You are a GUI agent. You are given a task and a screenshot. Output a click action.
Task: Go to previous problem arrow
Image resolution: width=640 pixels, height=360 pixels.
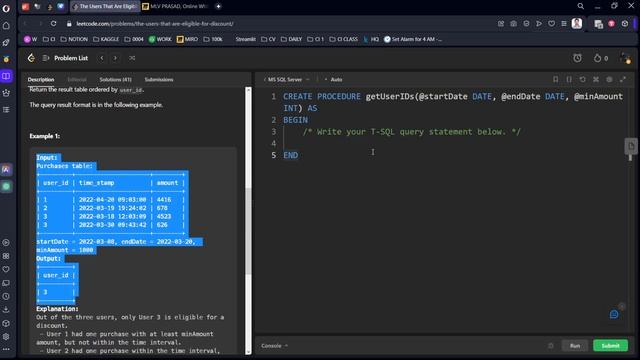click(x=102, y=58)
